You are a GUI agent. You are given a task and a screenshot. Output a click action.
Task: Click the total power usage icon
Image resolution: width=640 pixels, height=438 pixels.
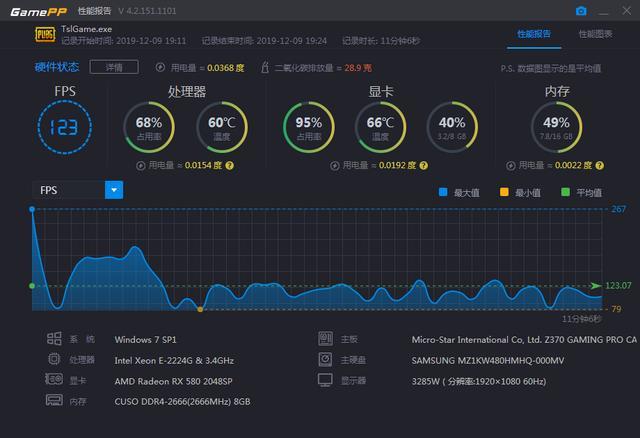tap(160, 67)
